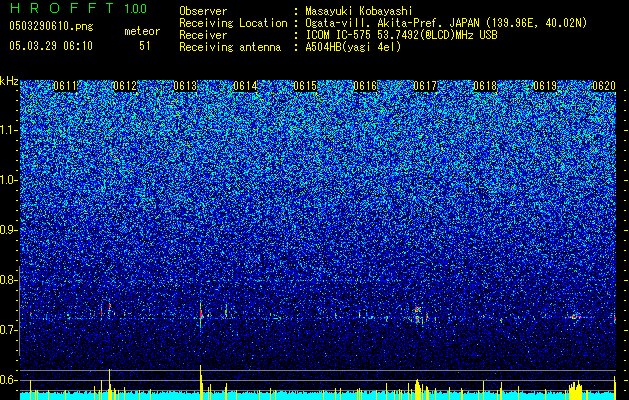The image size is (629, 400).
Task: Click the meteor echo just before 0612
Action: pyautogui.click(x=110, y=309)
